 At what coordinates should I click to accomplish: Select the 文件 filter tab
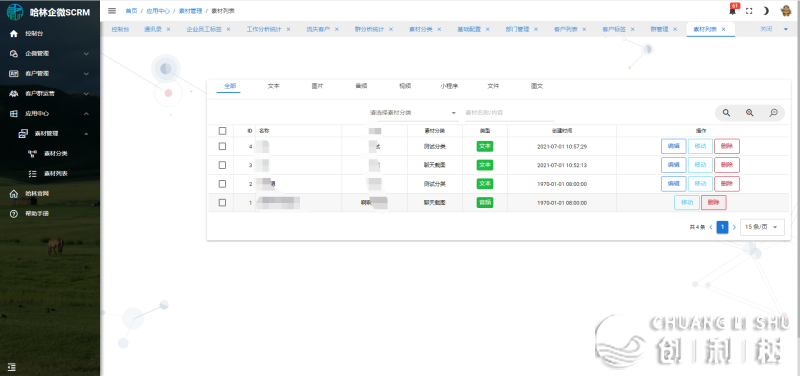[x=493, y=86]
